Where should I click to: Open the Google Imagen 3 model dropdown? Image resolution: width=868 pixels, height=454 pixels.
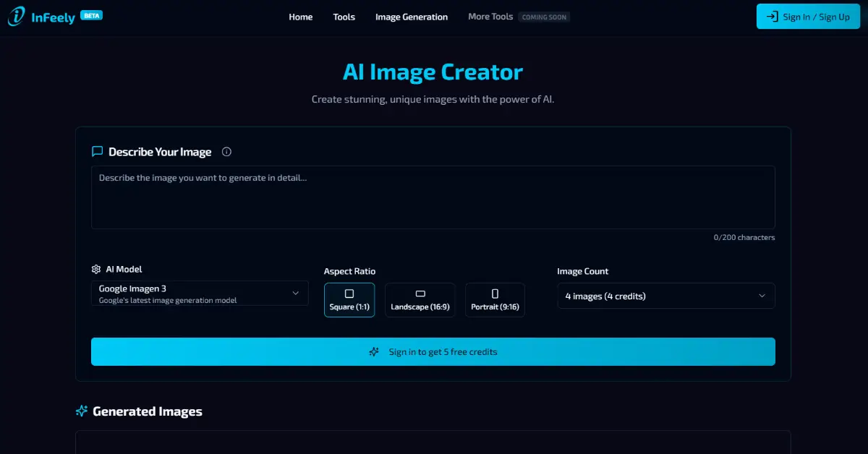point(200,294)
